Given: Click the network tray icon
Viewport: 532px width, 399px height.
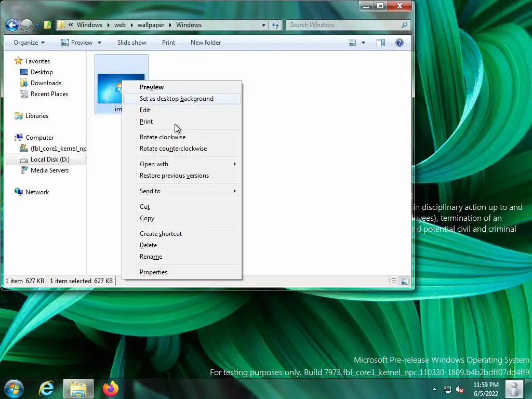Looking at the screenshot, I should [x=447, y=390].
